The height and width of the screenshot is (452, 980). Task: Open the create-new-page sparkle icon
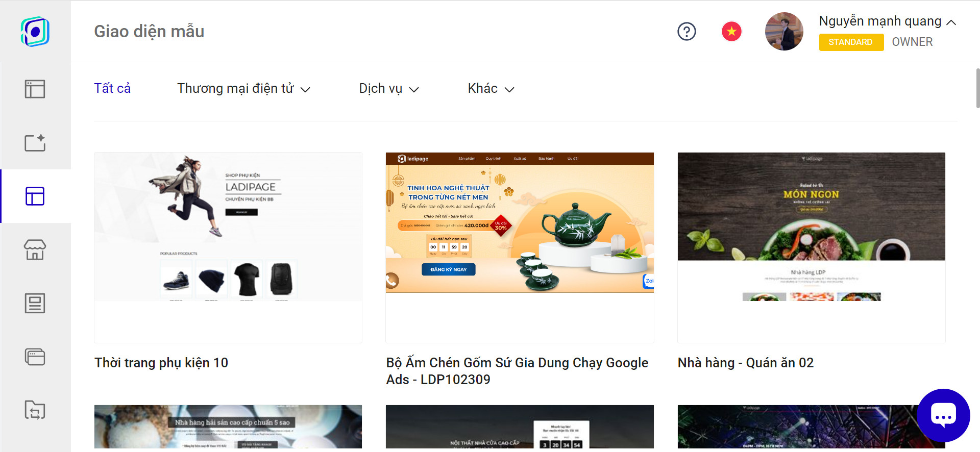(x=35, y=143)
